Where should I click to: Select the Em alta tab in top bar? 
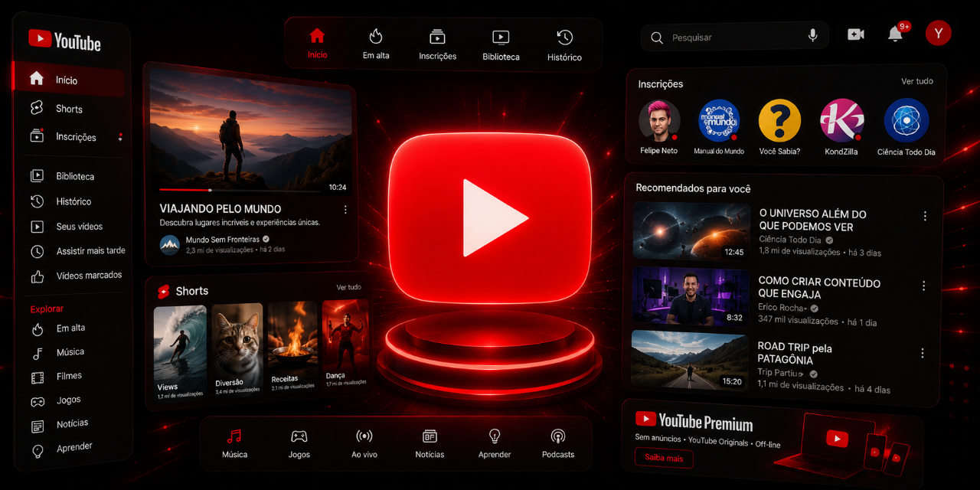pos(376,44)
